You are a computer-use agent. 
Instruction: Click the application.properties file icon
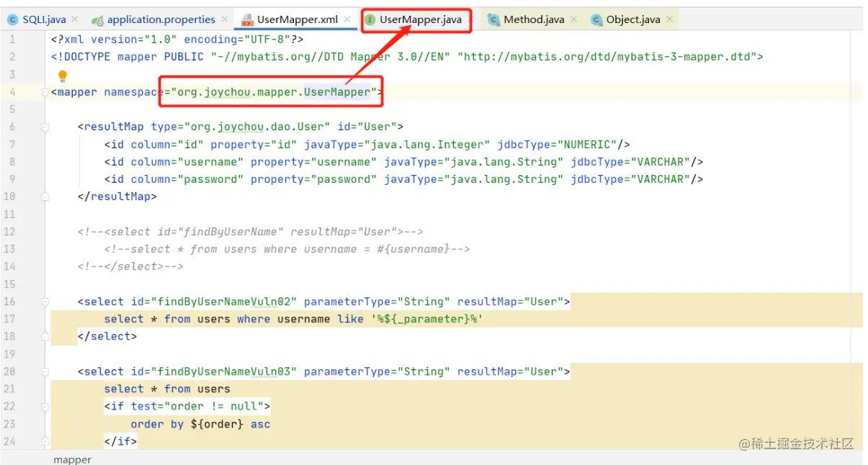tap(97, 19)
